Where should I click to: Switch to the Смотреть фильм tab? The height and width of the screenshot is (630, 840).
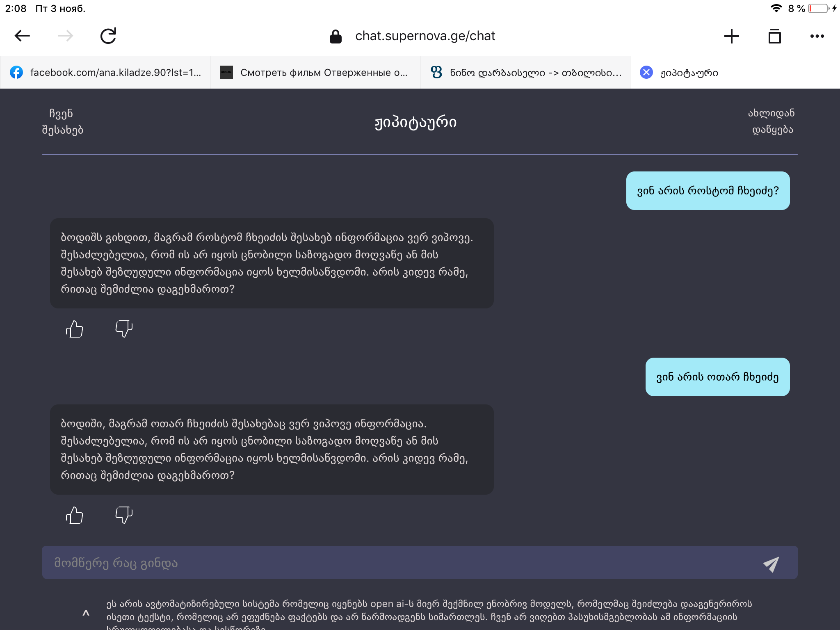(315, 73)
